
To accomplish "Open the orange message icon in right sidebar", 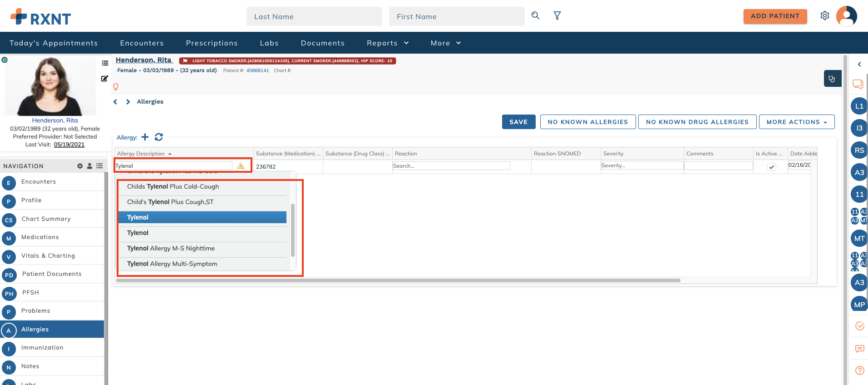I will click(859, 349).
